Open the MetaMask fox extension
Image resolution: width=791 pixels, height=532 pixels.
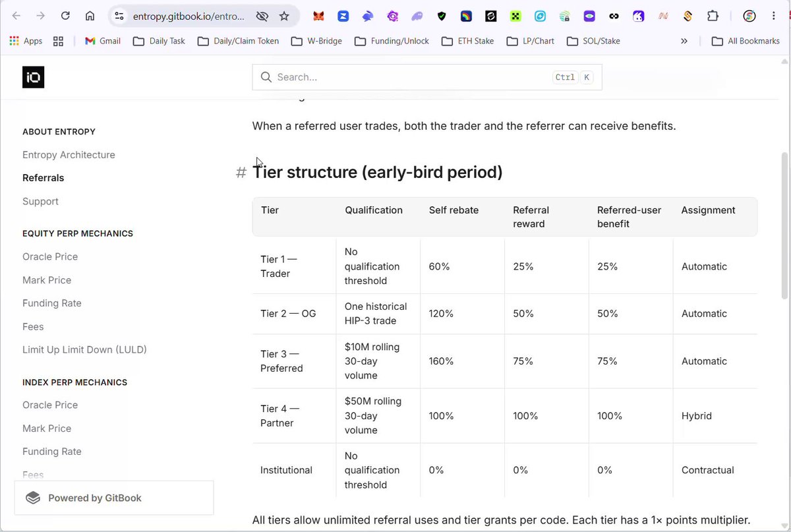tap(318, 16)
